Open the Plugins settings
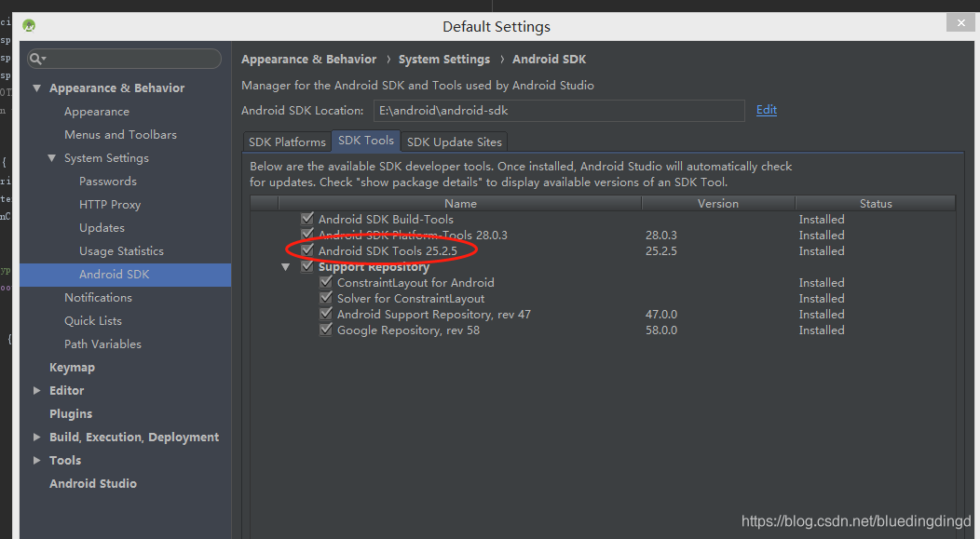The width and height of the screenshot is (980, 539). [x=71, y=414]
